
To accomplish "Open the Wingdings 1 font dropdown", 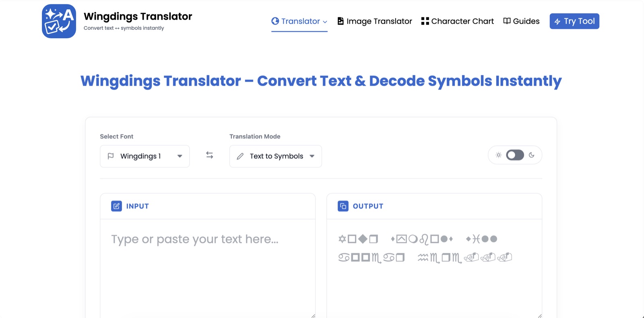I will click(145, 156).
